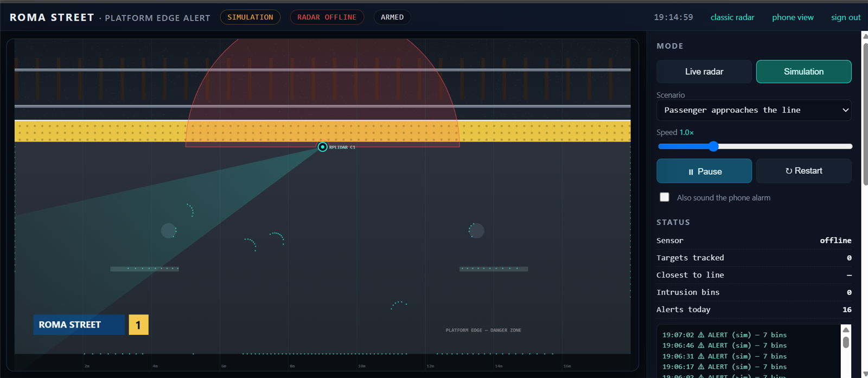868x378 pixels.
Task: Click sign out link
Action: (846, 17)
